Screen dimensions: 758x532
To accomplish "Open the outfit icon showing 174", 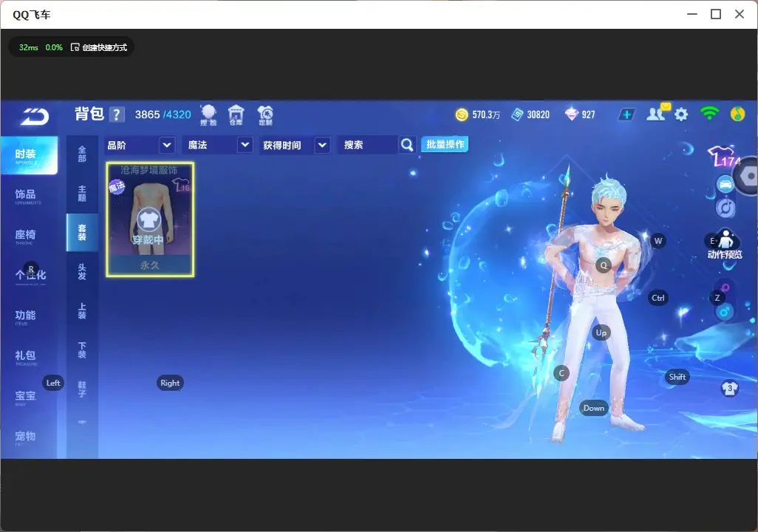I will coord(724,156).
